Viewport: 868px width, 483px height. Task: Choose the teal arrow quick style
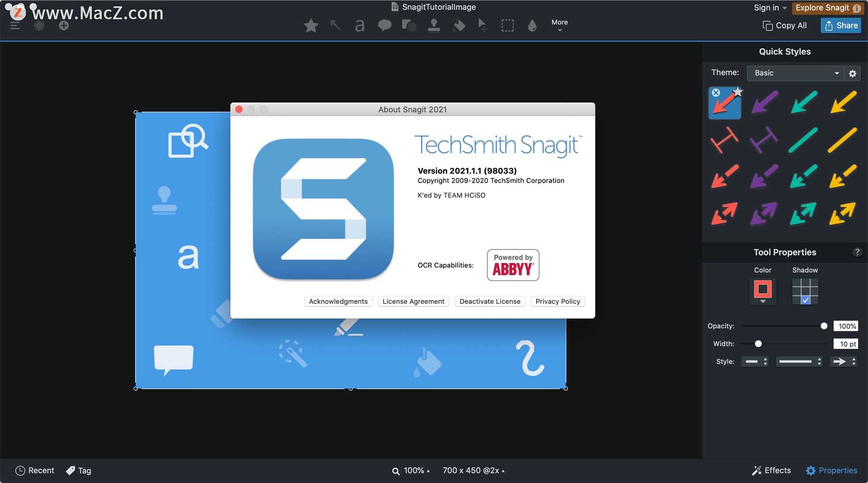804,103
